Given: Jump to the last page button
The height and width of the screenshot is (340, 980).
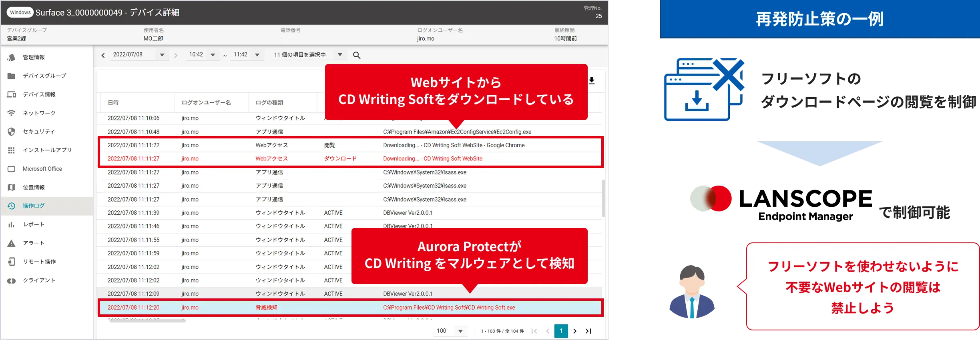Looking at the screenshot, I should (x=588, y=331).
